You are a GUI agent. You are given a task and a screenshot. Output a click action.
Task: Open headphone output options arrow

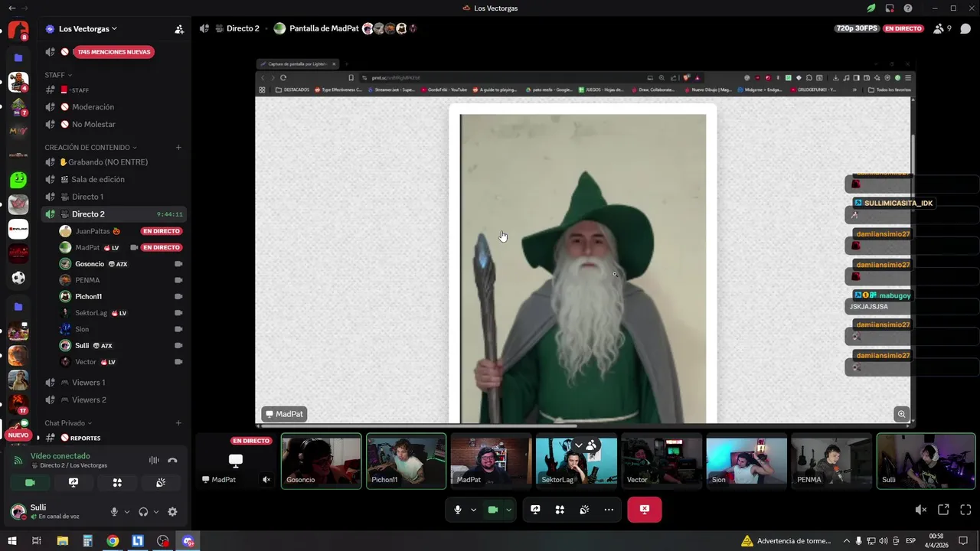(155, 512)
